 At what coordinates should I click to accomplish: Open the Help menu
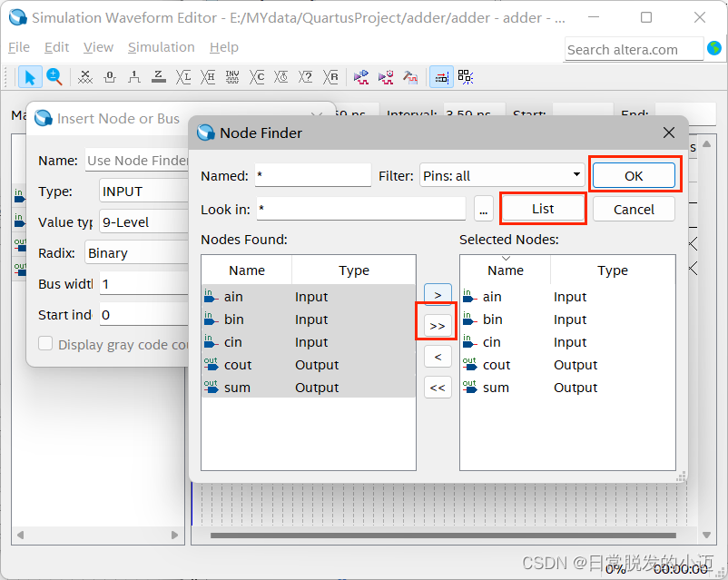(x=224, y=47)
